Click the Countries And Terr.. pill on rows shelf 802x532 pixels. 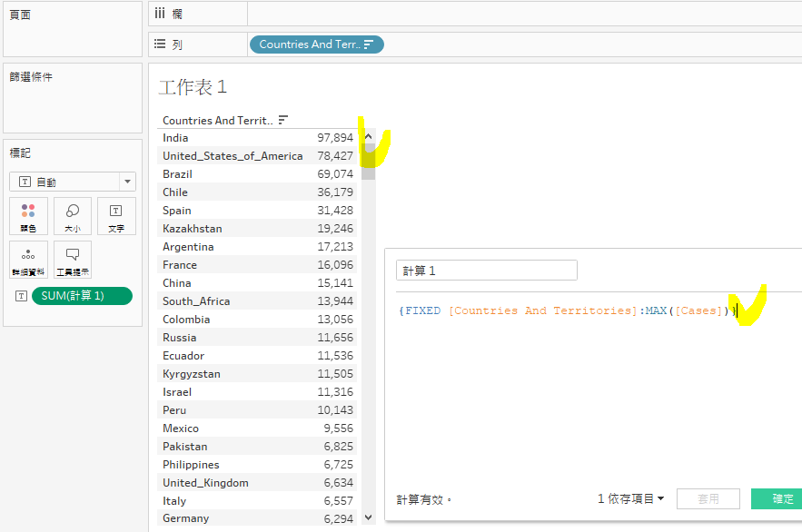tap(317, 44)
